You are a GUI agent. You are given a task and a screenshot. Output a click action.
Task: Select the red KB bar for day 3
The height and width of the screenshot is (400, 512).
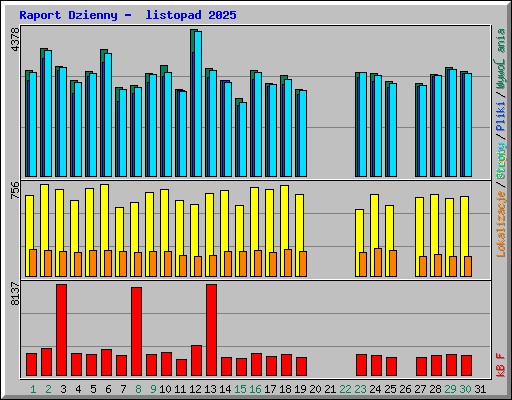(x=61, y=330)
